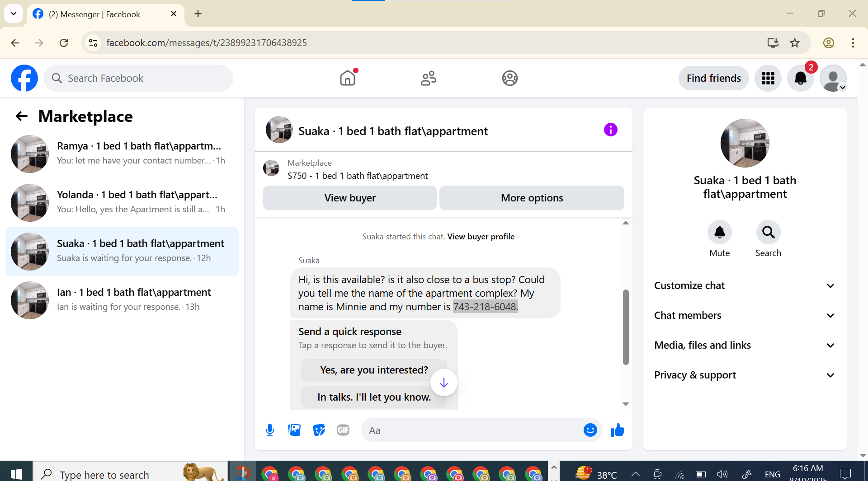Image resolution: width=868 pixels, height=481 pixels.
Task: Expand the Chat members section
Action: 745,315
